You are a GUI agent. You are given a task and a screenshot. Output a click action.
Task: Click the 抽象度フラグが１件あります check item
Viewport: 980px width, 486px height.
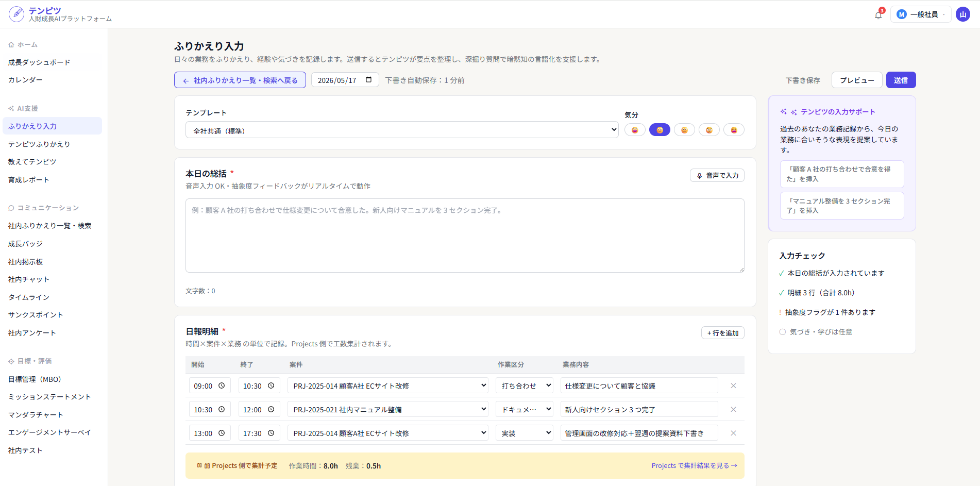tap(827, 312)
